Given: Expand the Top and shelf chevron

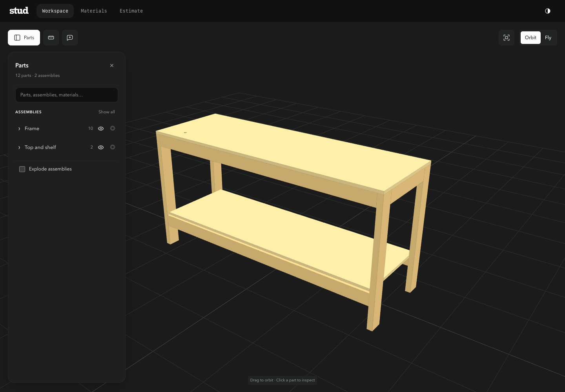Looking at the screenshot, I should click(19, 147).
